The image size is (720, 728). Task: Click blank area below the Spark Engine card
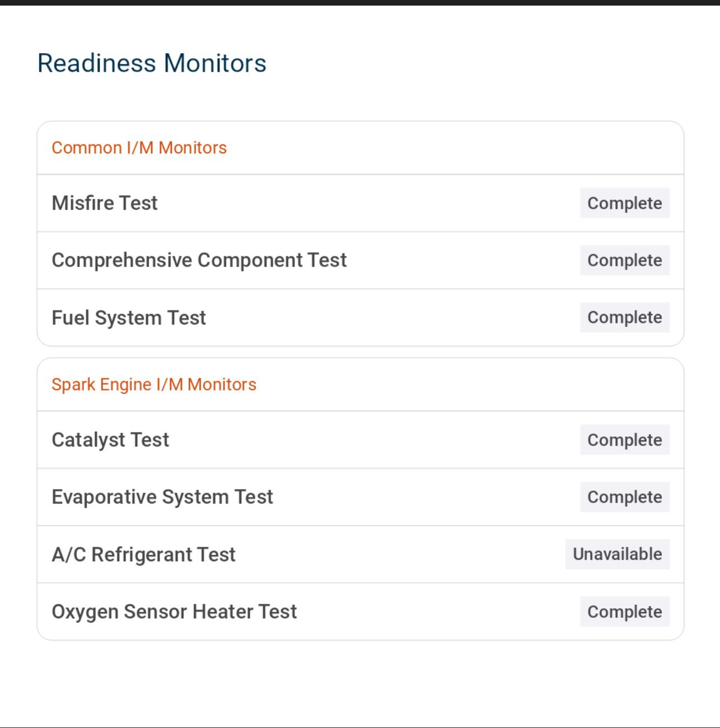point(360,683)
